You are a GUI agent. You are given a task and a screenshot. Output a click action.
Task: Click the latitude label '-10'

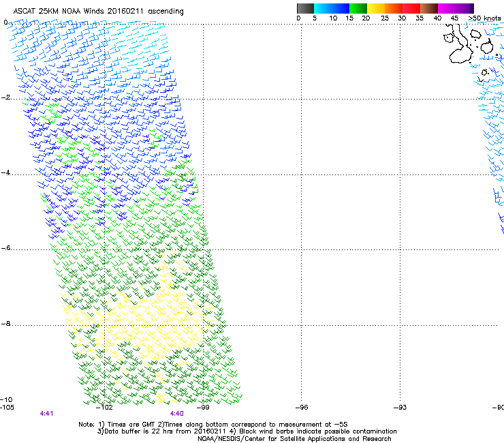tap(6, 400)
